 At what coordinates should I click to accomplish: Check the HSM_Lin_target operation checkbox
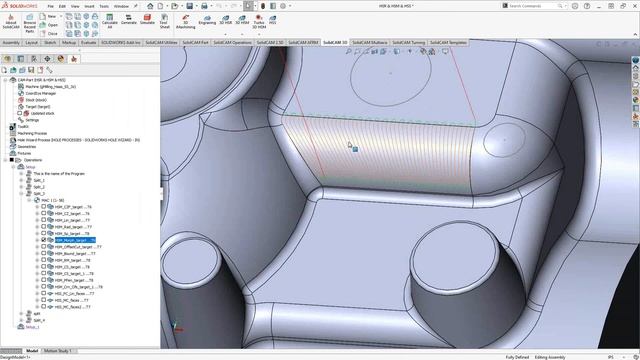coord(44,220)
